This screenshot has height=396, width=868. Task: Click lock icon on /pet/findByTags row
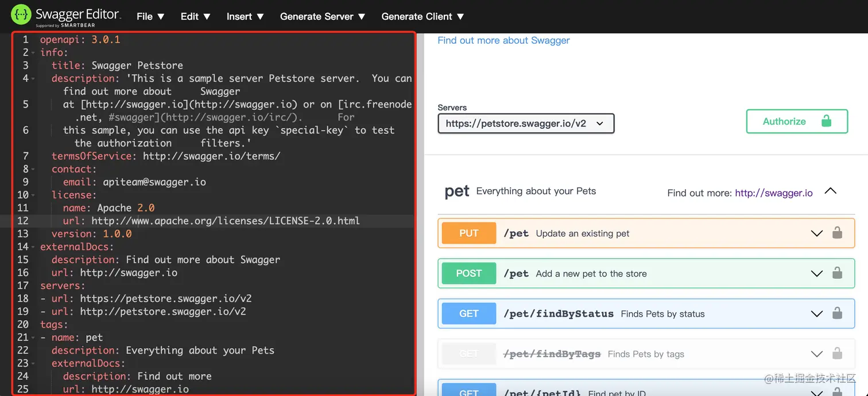[838, 353]
